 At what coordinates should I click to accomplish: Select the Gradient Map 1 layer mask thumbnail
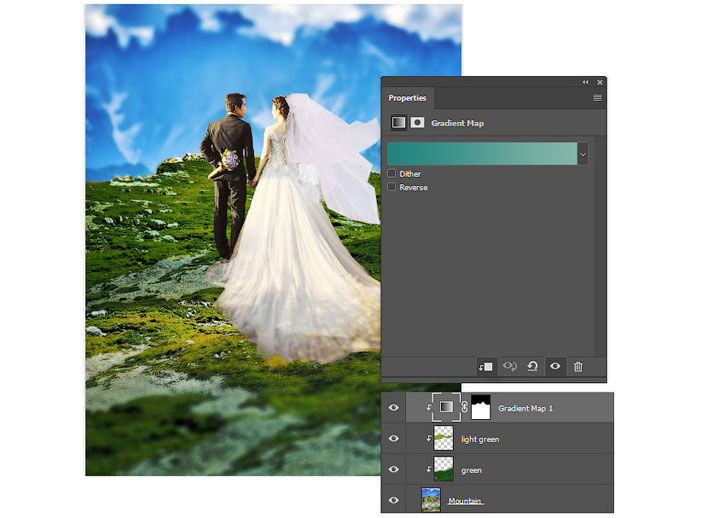click(480, 407)
